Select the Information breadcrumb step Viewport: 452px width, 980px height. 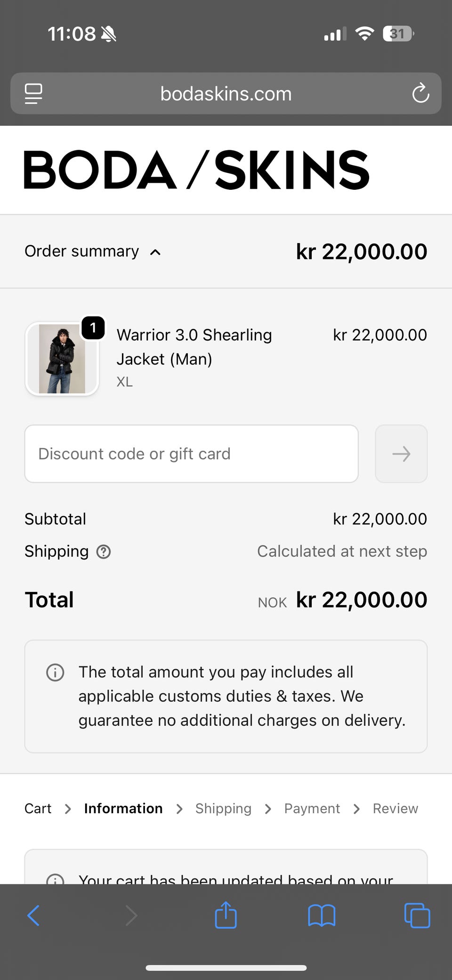[123, 809]
